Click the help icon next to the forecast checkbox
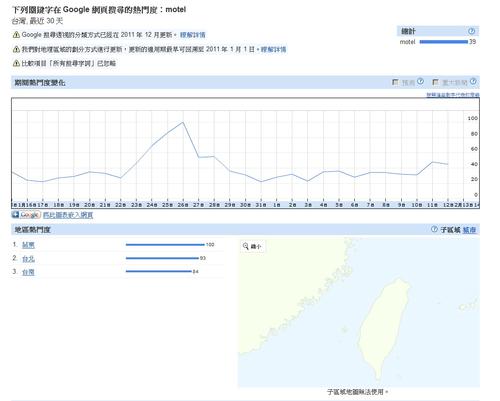Screen dimensions: 500x401 coord(420,81)
